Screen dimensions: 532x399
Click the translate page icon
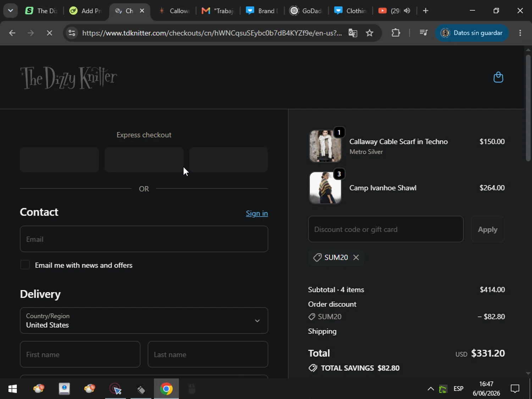(x=353, y=33)
